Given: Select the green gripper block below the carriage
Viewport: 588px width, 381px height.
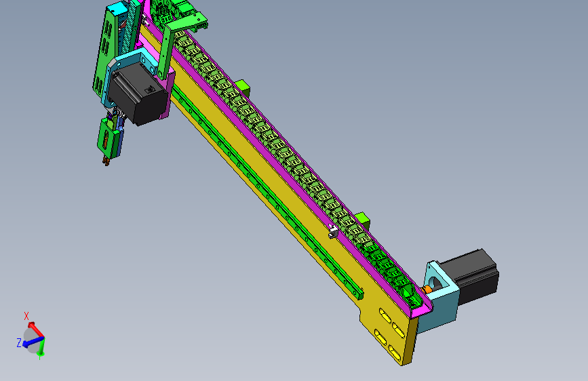Looking at the screenshot, I should (x=109, y=138).
